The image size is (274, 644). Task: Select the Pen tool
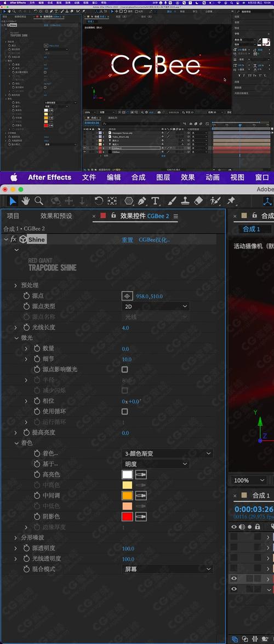(142, 200)
